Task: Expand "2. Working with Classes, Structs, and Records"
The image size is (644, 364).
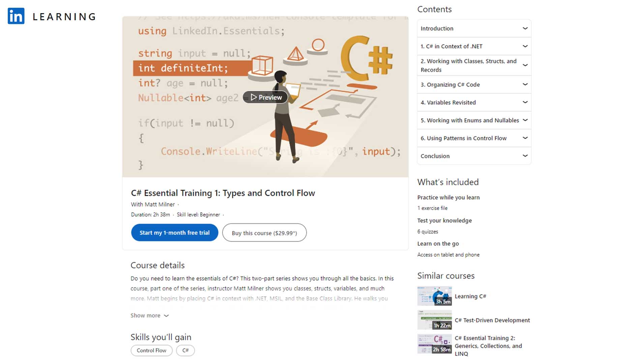Action: (x=473, y=65)
